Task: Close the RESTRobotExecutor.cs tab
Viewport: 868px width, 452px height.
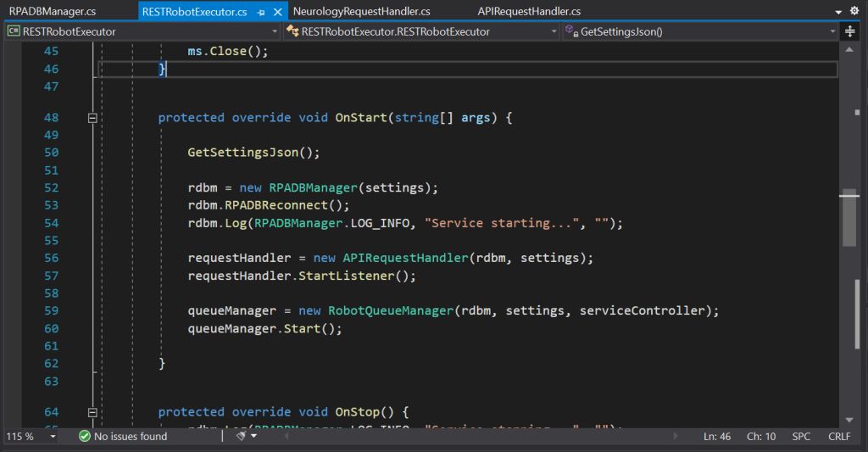Action: (278, 12)
